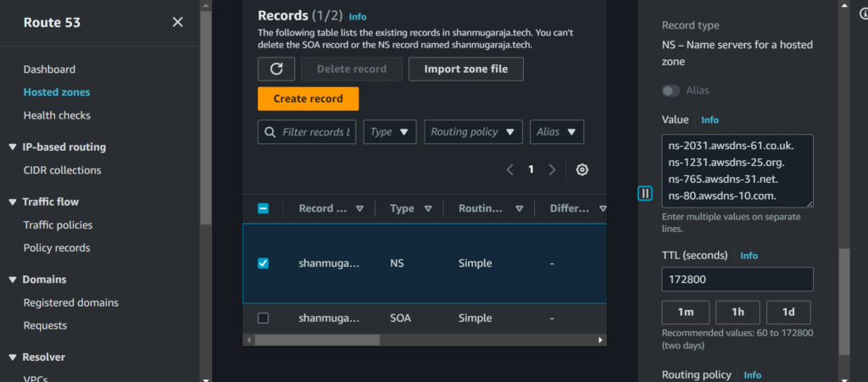Screen dimensions: 868x382
Task: Open Info link next to Routing policy
Action: coord(753,375)
